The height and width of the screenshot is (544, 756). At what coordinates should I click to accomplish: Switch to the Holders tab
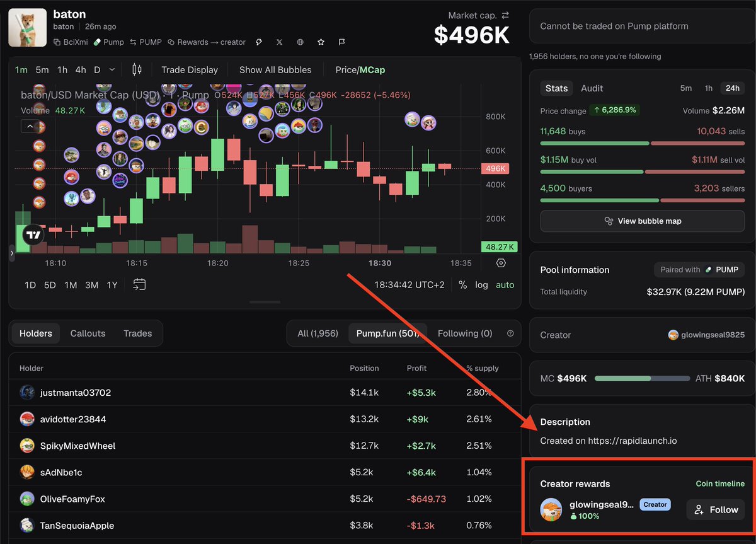tap(36, 333)
